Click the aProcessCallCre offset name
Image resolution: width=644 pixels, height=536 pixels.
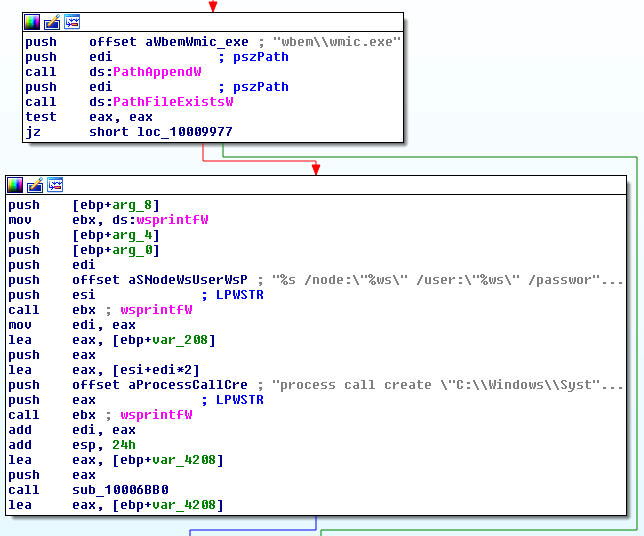pyautogui.click(x=188, y=385)
